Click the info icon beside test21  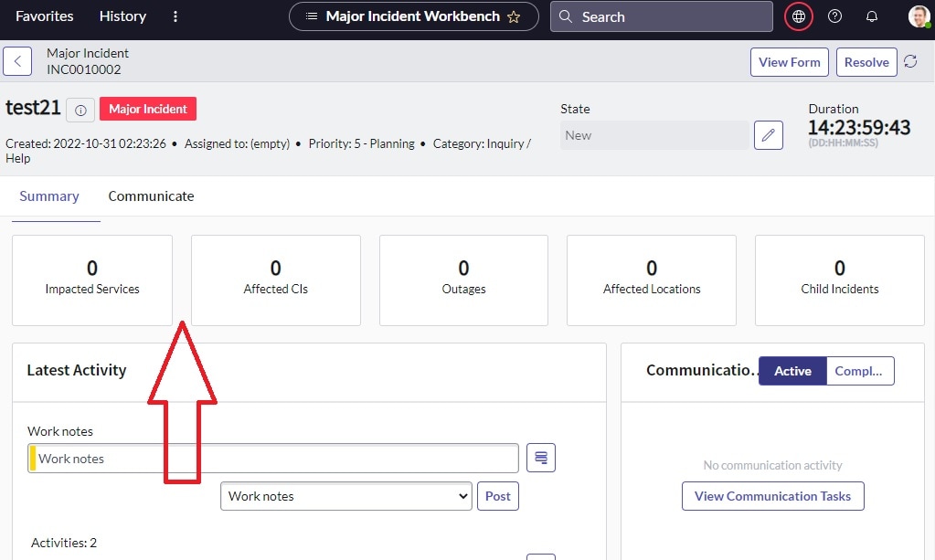tap(80, 111)
